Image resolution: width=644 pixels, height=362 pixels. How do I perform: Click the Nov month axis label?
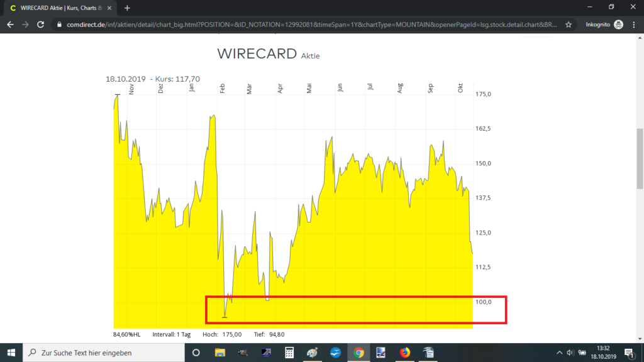click(x=131, y=89)
